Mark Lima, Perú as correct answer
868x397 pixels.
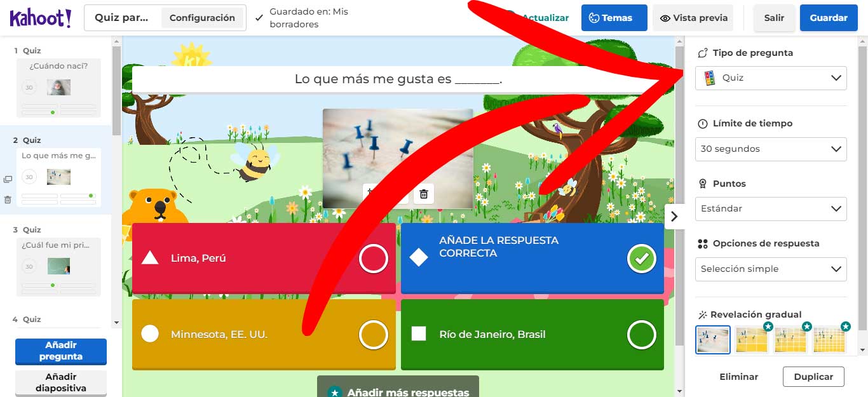[373, 259]
